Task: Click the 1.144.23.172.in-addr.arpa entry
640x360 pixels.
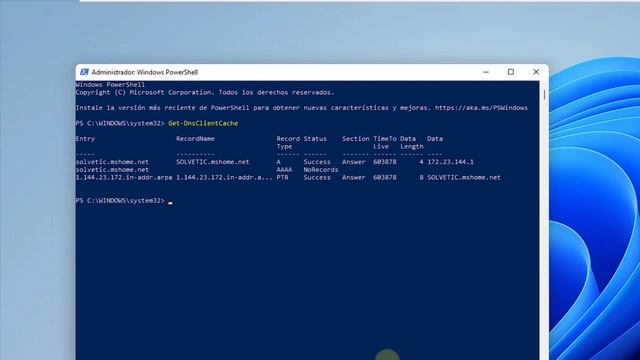Action: (x=124, y=177)
